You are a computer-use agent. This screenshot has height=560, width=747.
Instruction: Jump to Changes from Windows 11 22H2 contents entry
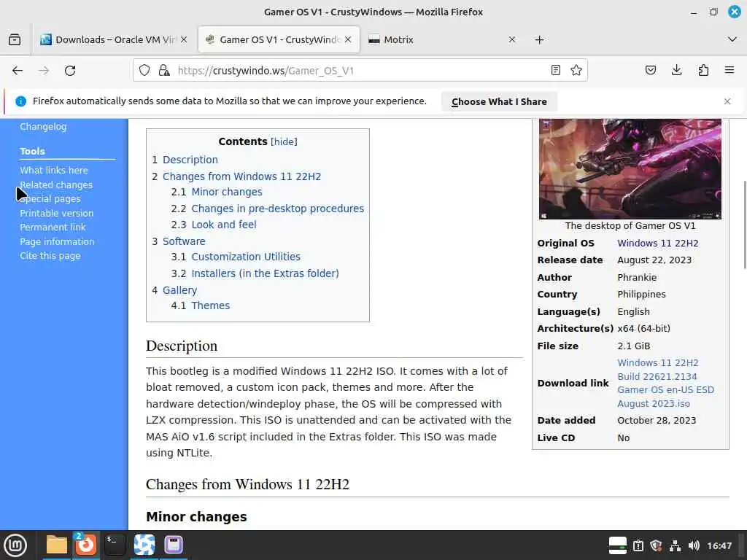click(236, 176)
